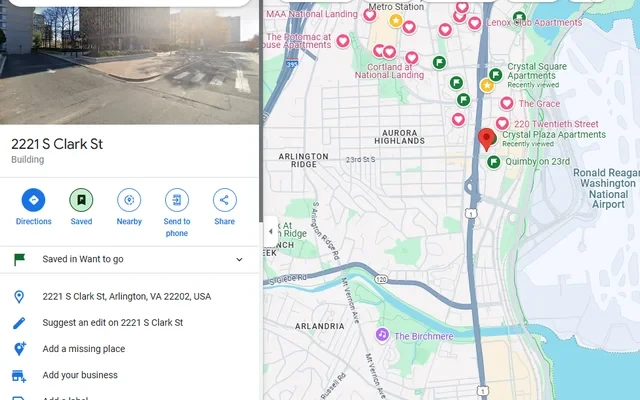Select The Grace heart marker
Image resolution: width=640 pixels, height=400 pixels.
click(x=507, y=103)
